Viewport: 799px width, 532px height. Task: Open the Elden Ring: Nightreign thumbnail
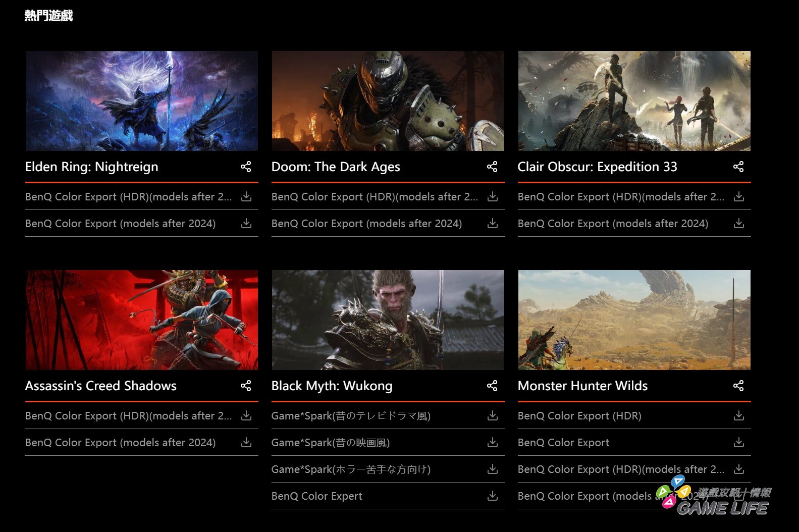141,101
